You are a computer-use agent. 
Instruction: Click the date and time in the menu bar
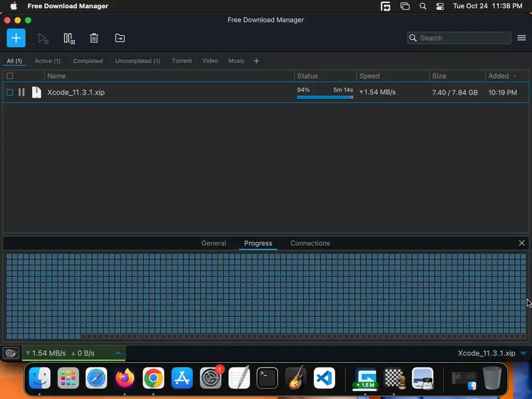(x=487, y=6)
